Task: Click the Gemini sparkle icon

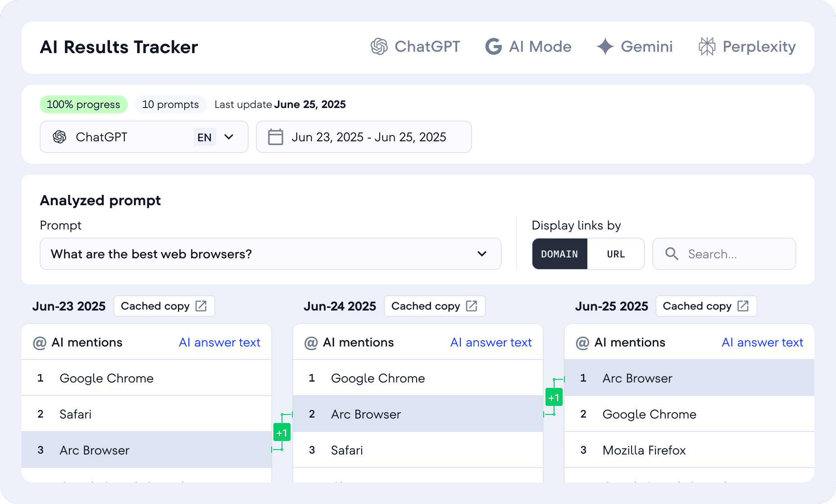Action: (605, 46)
